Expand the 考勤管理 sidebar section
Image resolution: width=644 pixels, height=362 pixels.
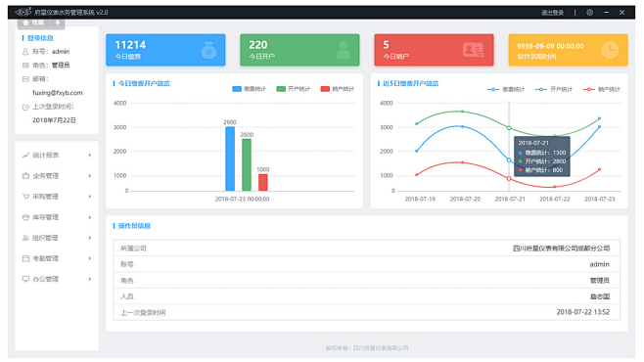pos(57,258)
